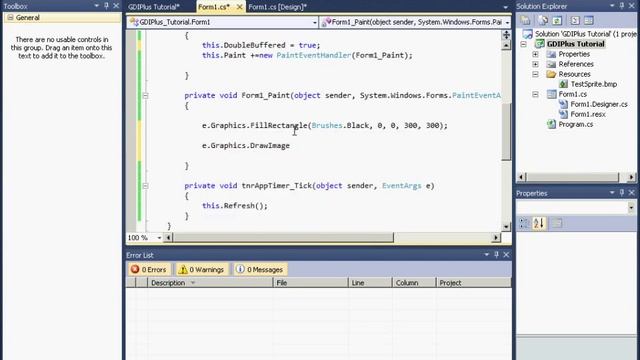Collapse the Form1.cs node
640x360 pixels.
tap(535, 94)
